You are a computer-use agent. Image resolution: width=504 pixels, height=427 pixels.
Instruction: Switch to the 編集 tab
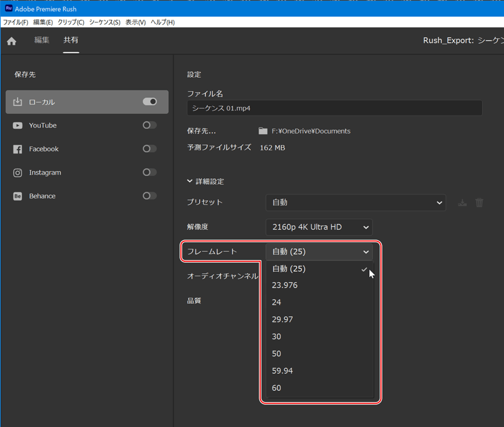pos(42,40)
